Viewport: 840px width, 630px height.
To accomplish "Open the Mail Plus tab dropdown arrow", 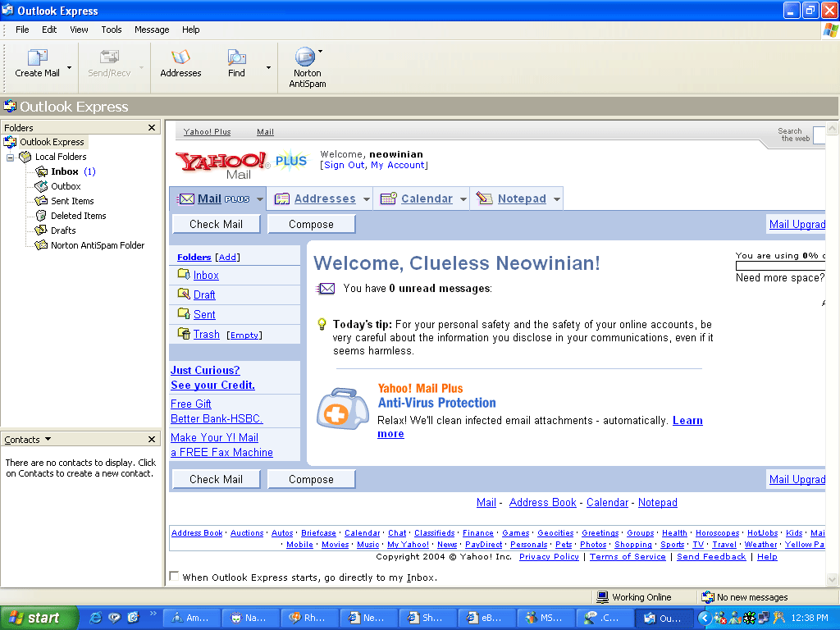I will click(x=260, y=199).
